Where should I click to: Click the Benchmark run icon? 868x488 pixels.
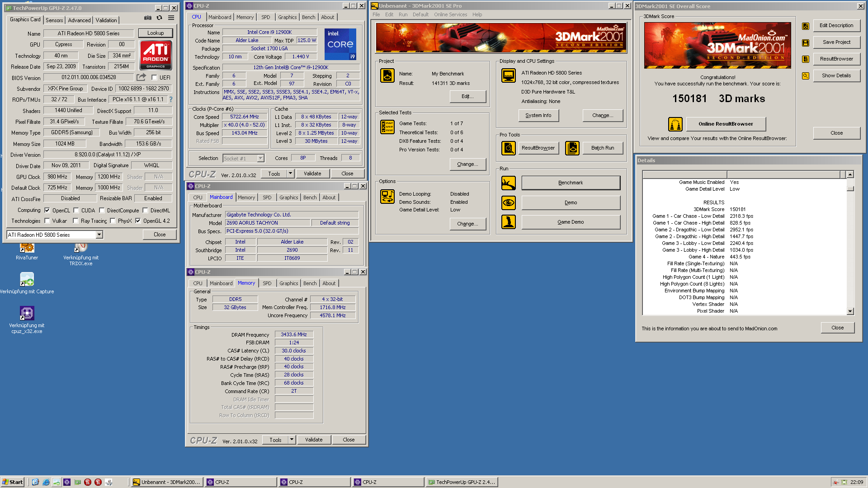pyautogui.click(x=509, y=183)
